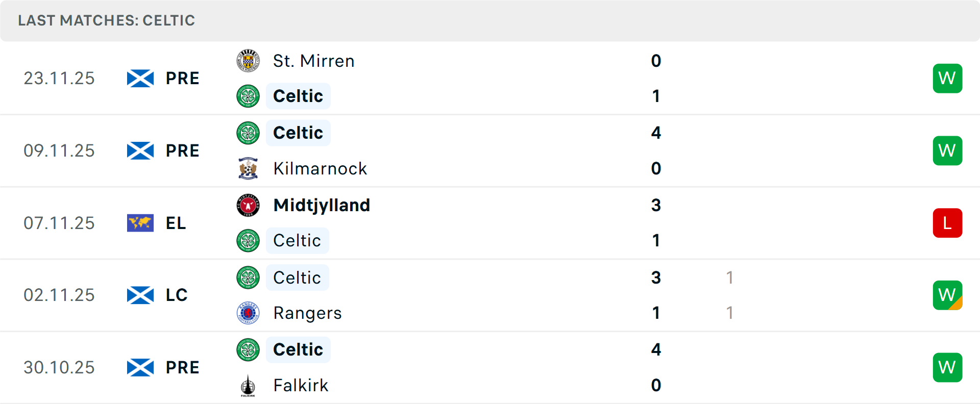
Task: Toggle the W badge on the Falkirk match
Action: pos(947,367)
